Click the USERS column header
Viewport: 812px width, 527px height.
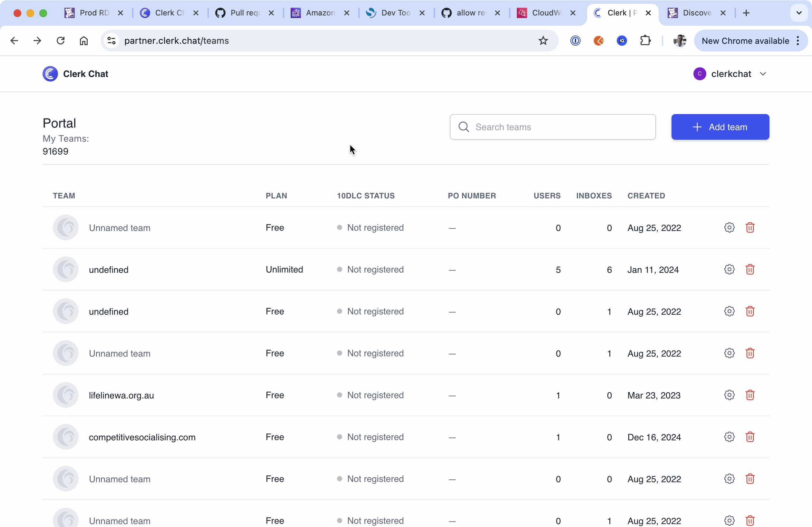547,196
